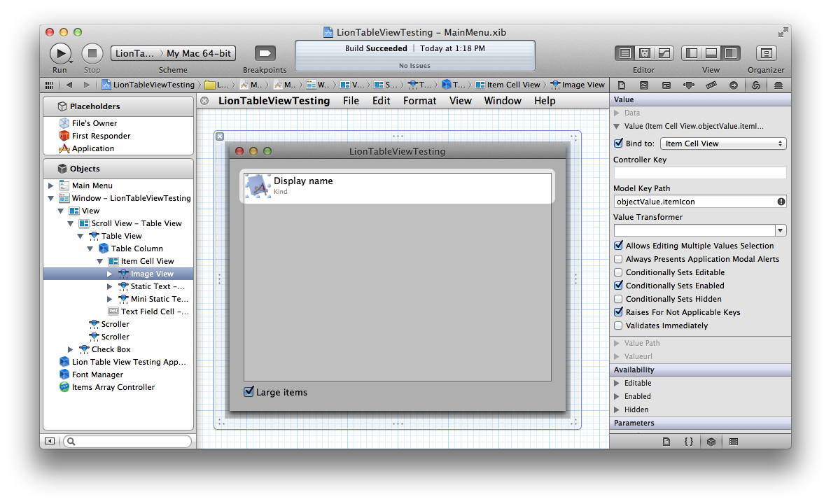Close the menu bar editor in the canvas
The image size is (831, 504).
(x=204, y=101)
